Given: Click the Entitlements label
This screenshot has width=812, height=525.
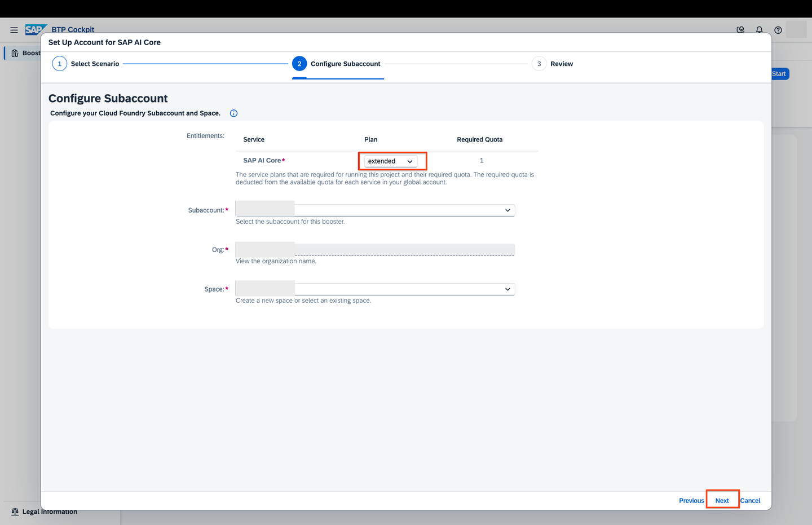Looking at the screenshot, I should 205,136.
